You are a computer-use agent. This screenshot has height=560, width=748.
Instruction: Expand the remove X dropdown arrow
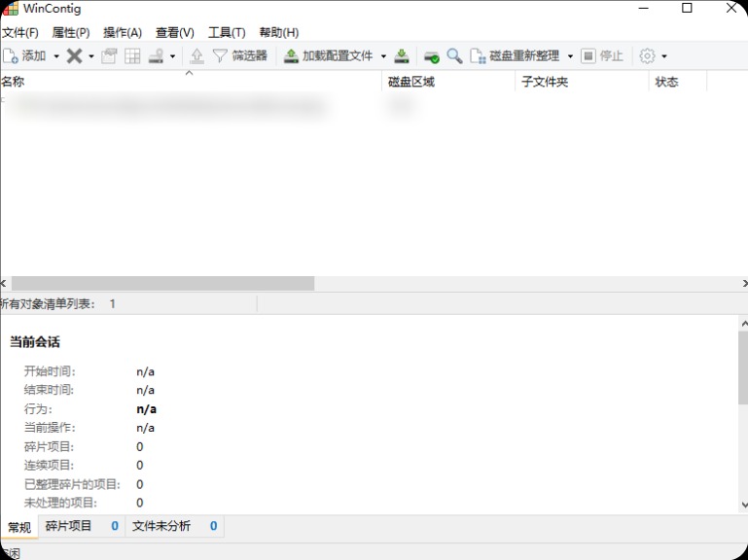coord(91,56)
